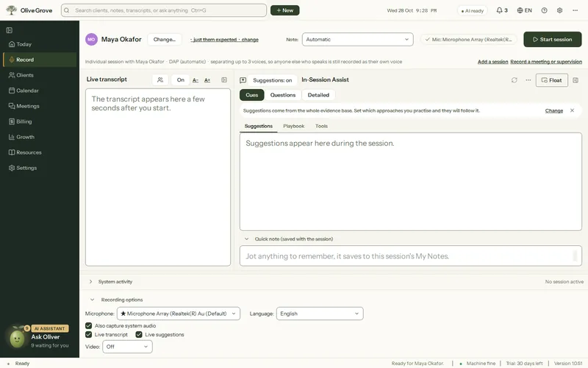The image size is (588, 368).
Task: Collapse the In-Session Assist panel icon
Action: [576, 80]
